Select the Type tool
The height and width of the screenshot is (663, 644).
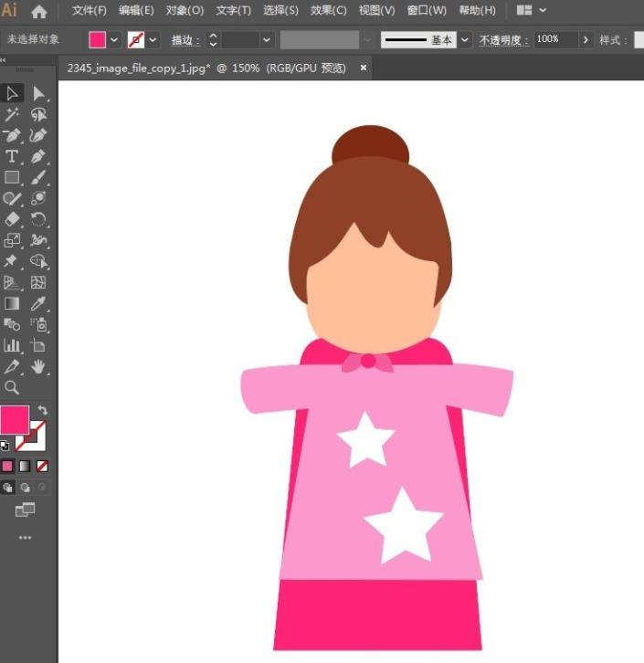pyautogui.click(x=12, y=156)
